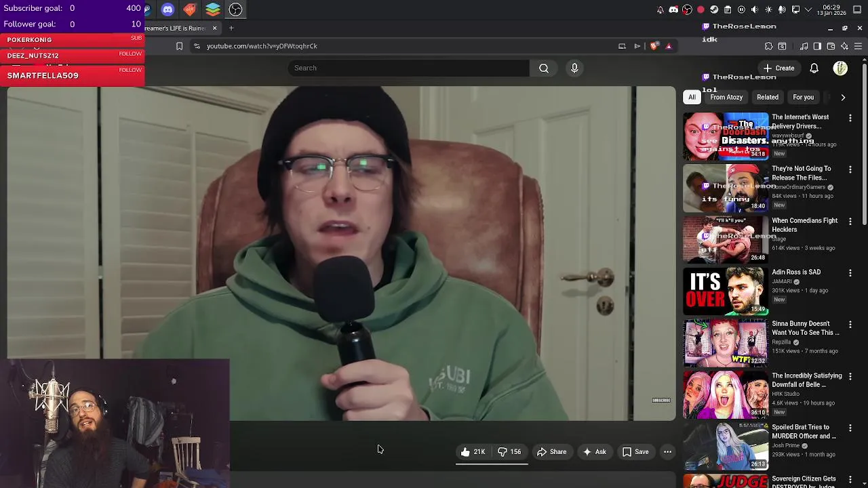This screenshot has width=868, height=488.
Task: Open the browser hamburger menu
Action: 858,46
